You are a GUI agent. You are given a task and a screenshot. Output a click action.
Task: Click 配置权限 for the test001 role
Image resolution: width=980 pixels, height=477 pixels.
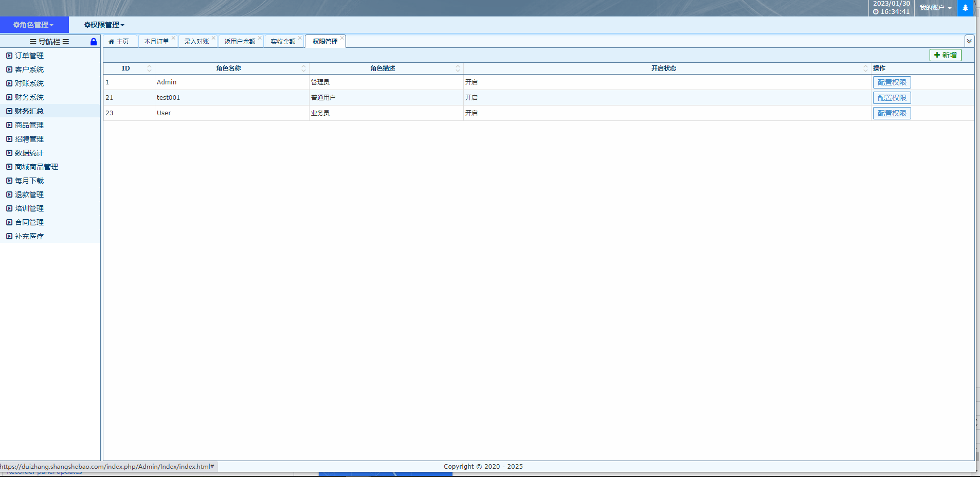892,98
